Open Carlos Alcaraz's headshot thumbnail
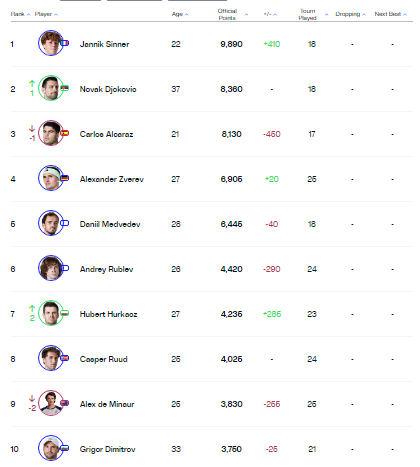Screen dimensions: 420x467 tap(51, 133)
